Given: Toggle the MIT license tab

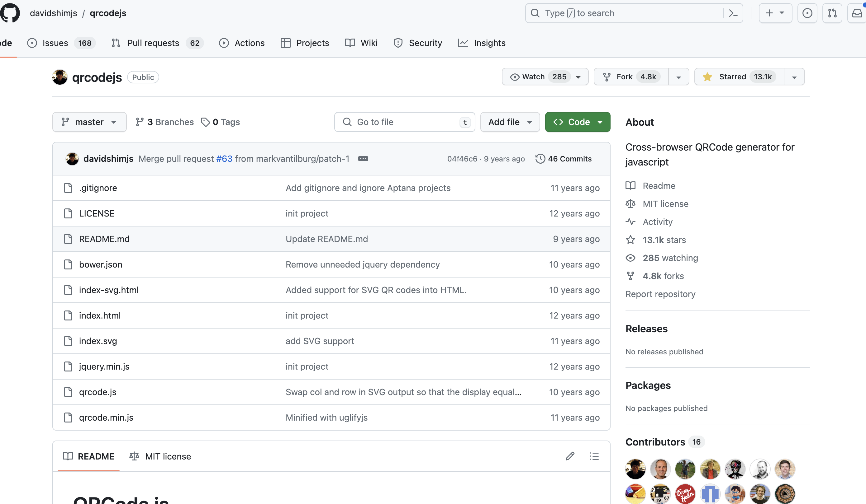Looking at the screenshot, I should click(x=160, y=456).
